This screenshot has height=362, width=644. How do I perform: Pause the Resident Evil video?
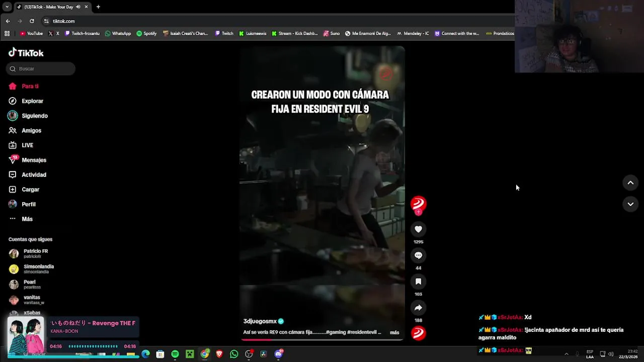[x=322, y=194]
